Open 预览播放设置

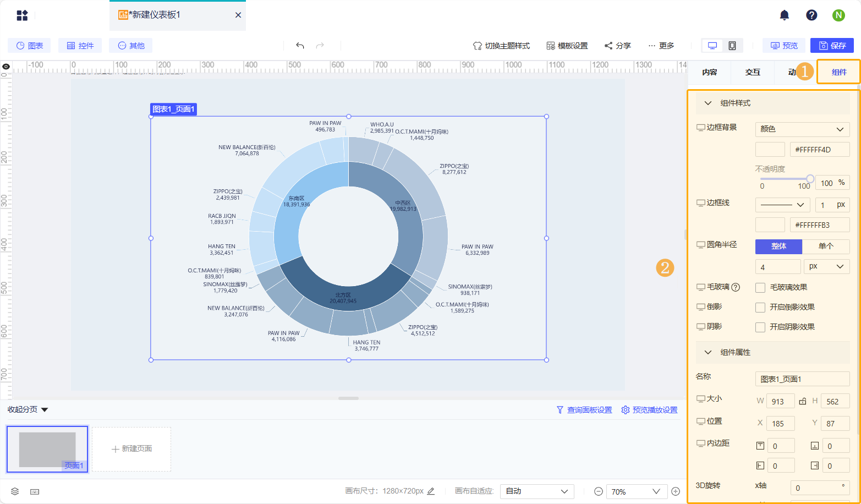point(649,410)
